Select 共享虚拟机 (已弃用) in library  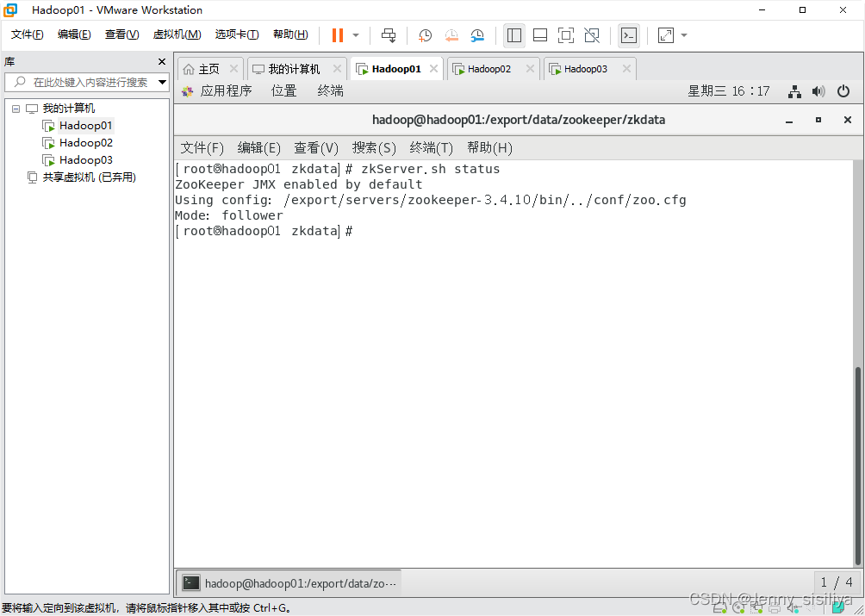82,177
